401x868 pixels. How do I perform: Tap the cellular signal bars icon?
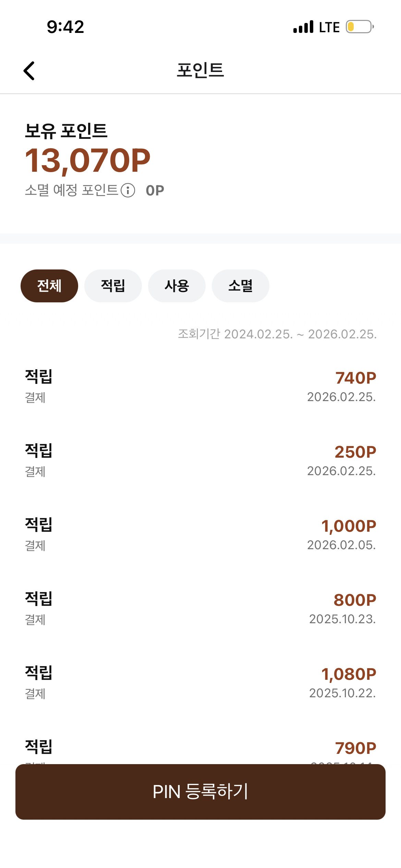pyautogui.click(x=303, y=27)
